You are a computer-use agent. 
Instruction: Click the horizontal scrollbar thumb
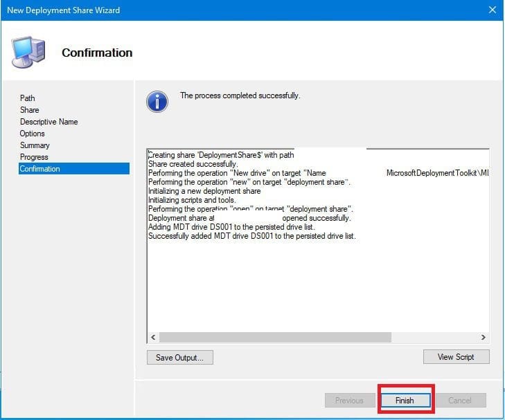click(x=275, y=337)
